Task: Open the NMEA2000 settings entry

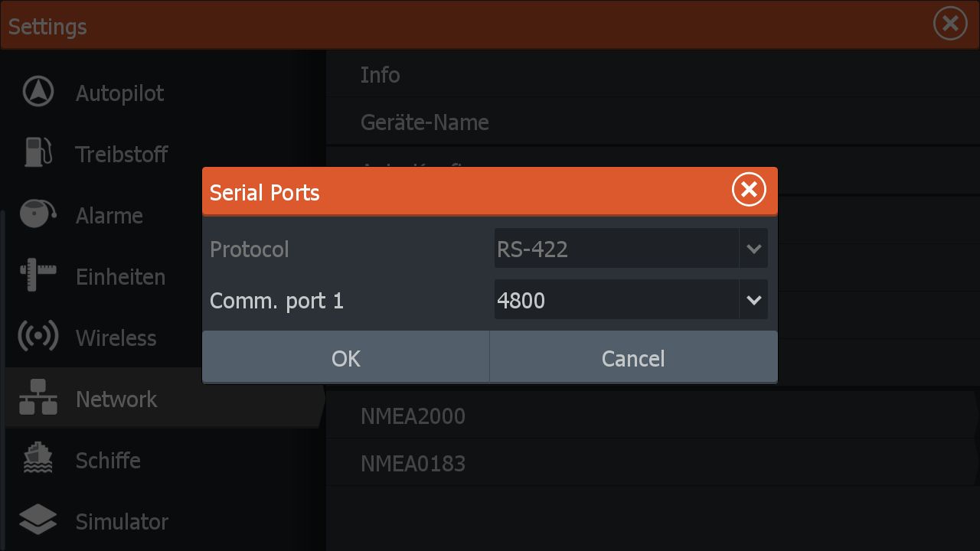Action: (x=413, y=416)
